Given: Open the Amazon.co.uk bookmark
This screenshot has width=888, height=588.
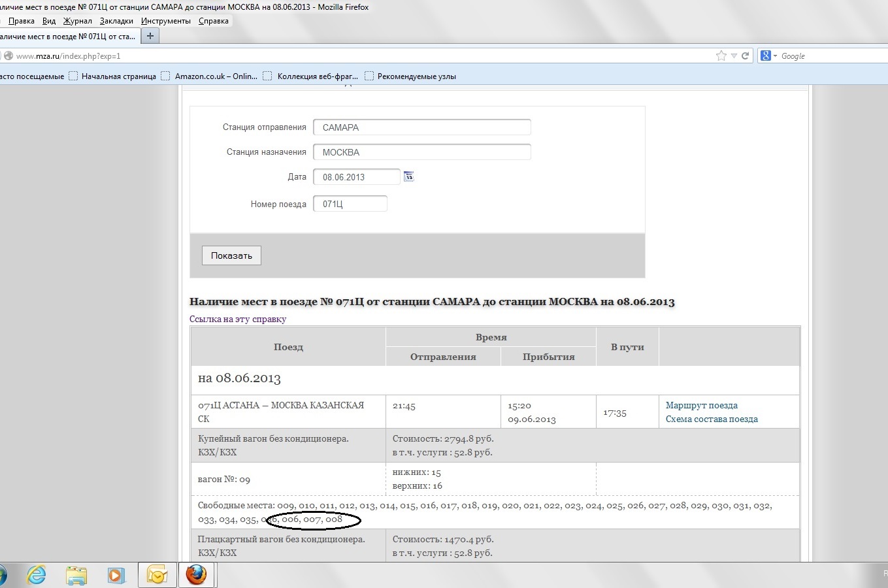Looking at the screenshot, I should (x=216, y=76).
